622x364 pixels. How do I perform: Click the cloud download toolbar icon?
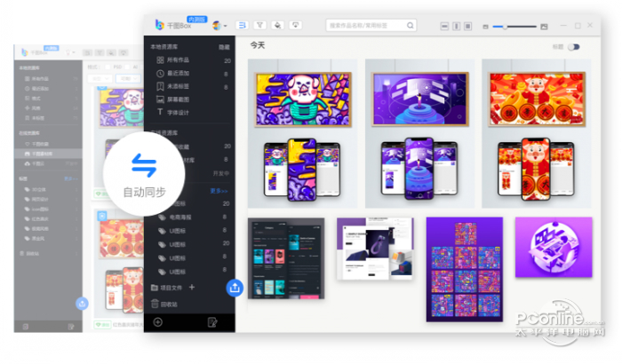point(295,26)
